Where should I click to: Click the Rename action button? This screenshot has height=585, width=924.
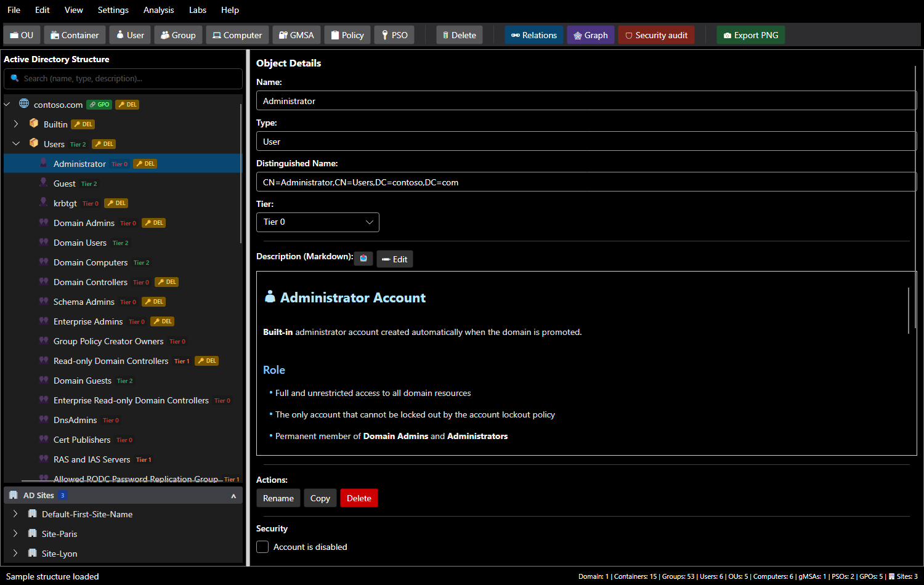[278, 498]
